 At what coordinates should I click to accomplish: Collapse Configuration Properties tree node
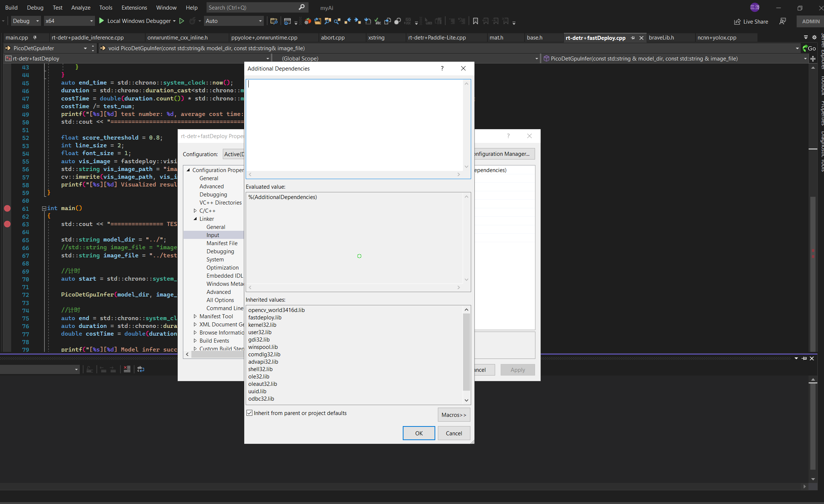click(x=188, y=170)
